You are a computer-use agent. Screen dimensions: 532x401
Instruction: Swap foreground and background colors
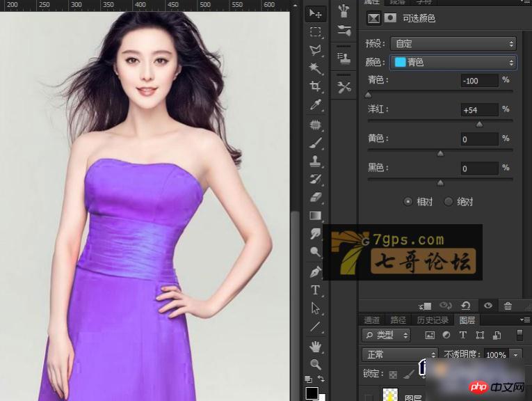(321, 378)
